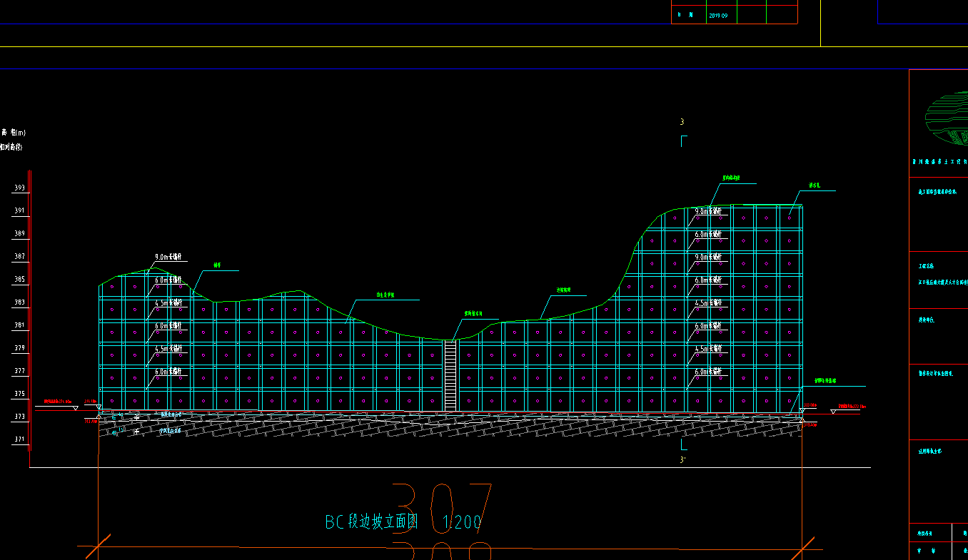Select the BC段边坡立面图 title text
The height and width of the screenshot is (560, 968).
tap(372, 522)
